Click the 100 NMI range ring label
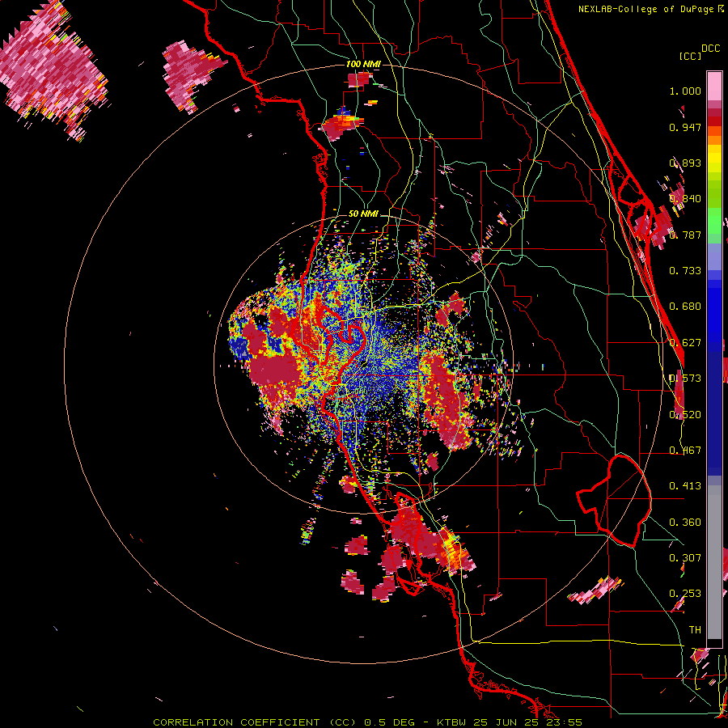 pos(363,64)
